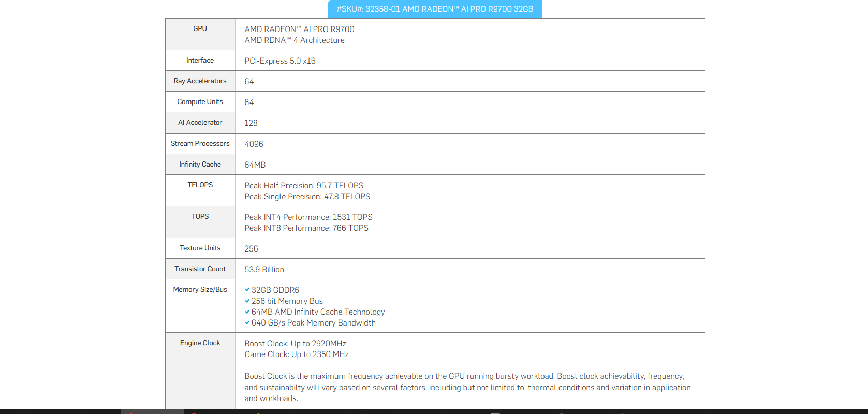The height and width of the screenshot is (414, 868).
Task: Click the Interface row label
Action: pyautogui.click(x=200, y=61)
